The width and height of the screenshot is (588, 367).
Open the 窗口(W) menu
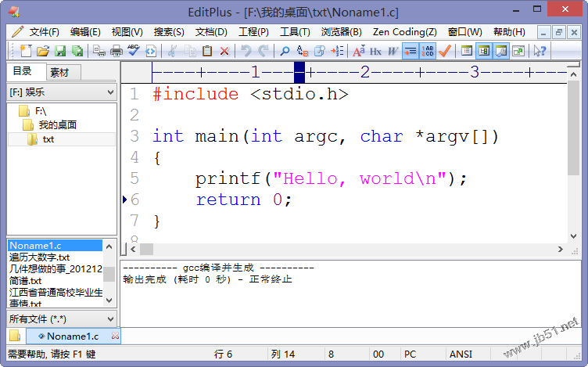[x=464, y=32]
